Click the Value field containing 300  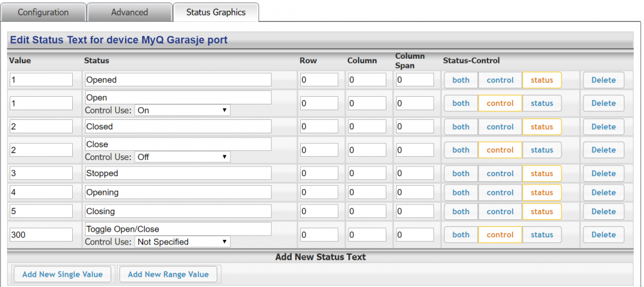pyautogui.click(x=41, y=235)
